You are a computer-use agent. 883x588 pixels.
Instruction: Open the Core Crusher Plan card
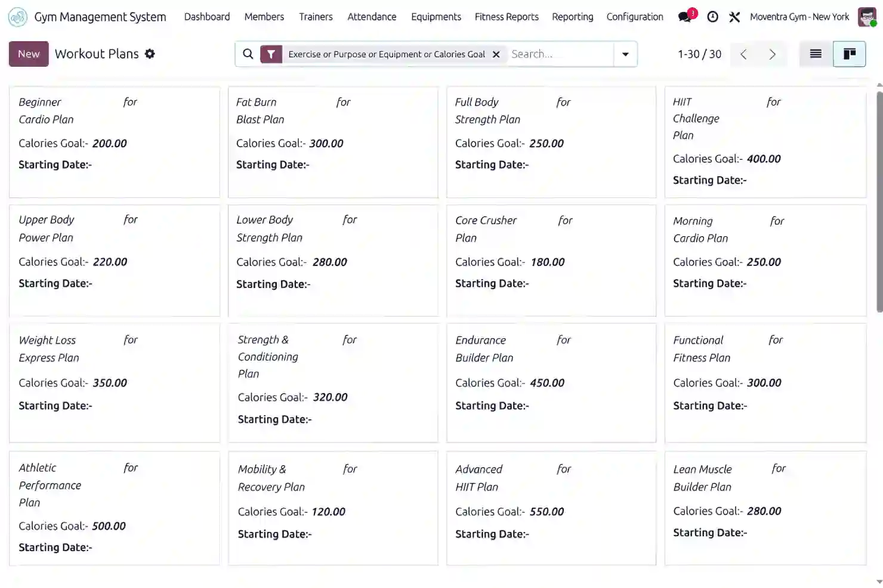coord(551,261)
